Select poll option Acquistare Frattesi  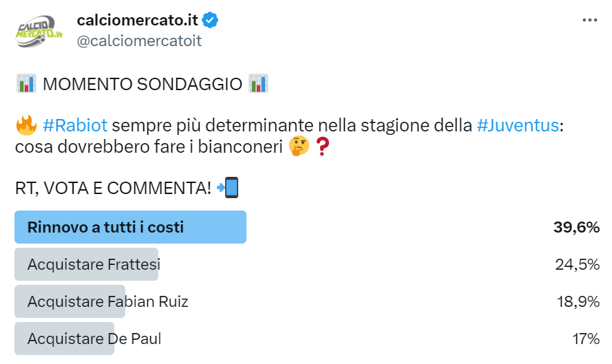(94, 264)
